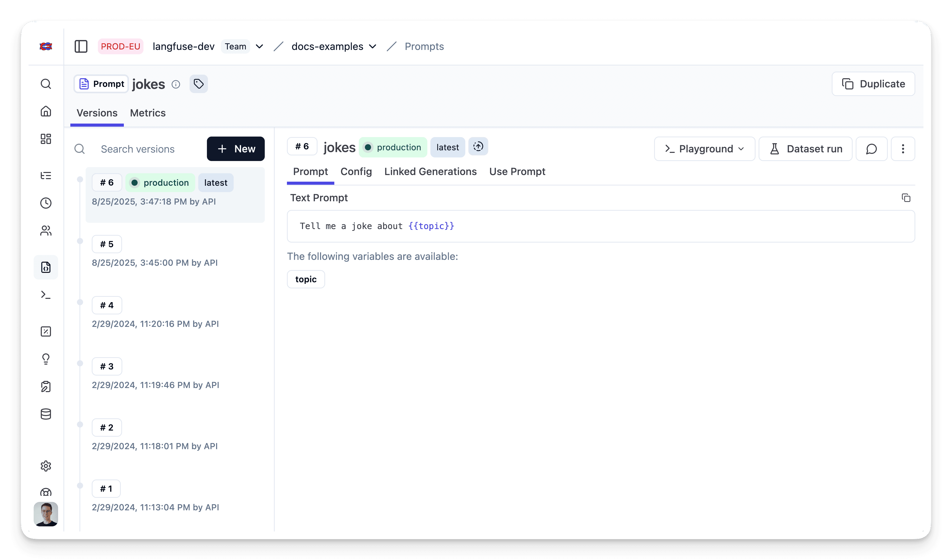Open the lightbulb evaluation icon in sidebar
Image resolution: width=952 pixels, height=560 pixels.
46,359
